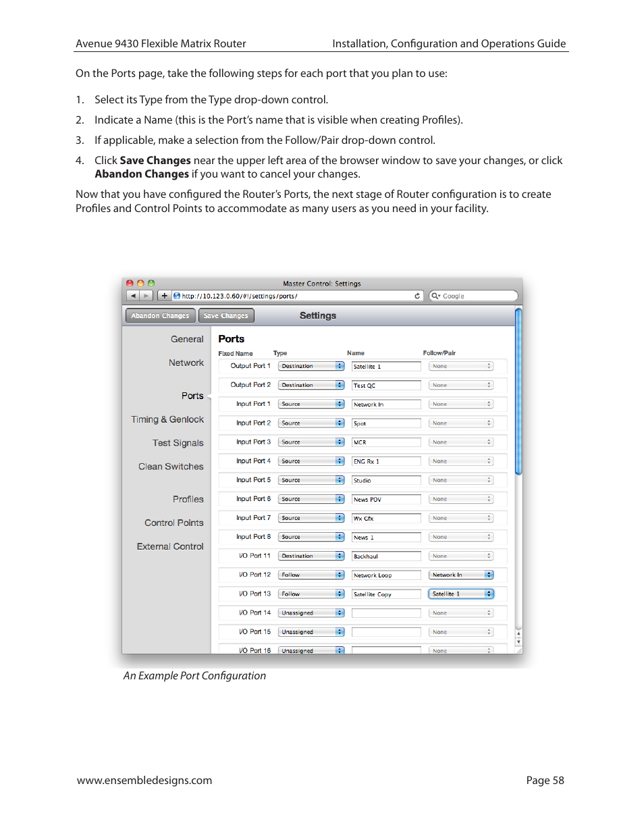Image resolution: width=644 pixels, height=834 pixels.
Task: Open Type dropdown for Input Port 6
Action: 311,499
